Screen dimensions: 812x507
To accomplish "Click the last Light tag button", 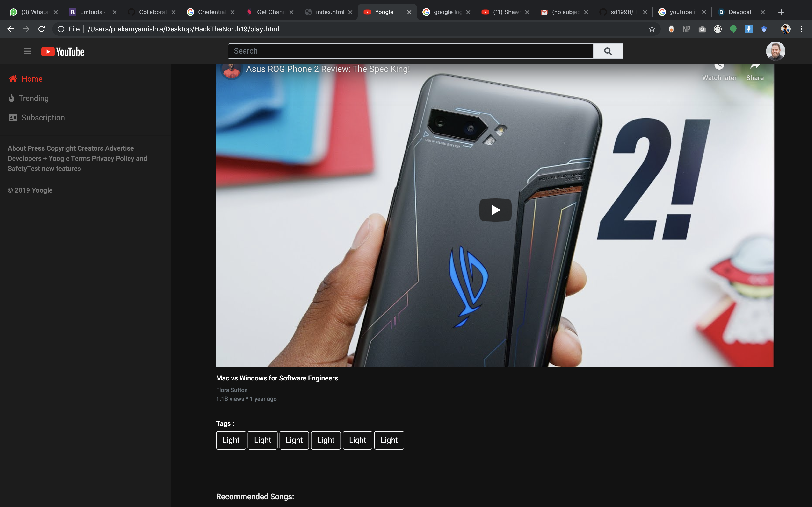I will click(x=389, y=440).
